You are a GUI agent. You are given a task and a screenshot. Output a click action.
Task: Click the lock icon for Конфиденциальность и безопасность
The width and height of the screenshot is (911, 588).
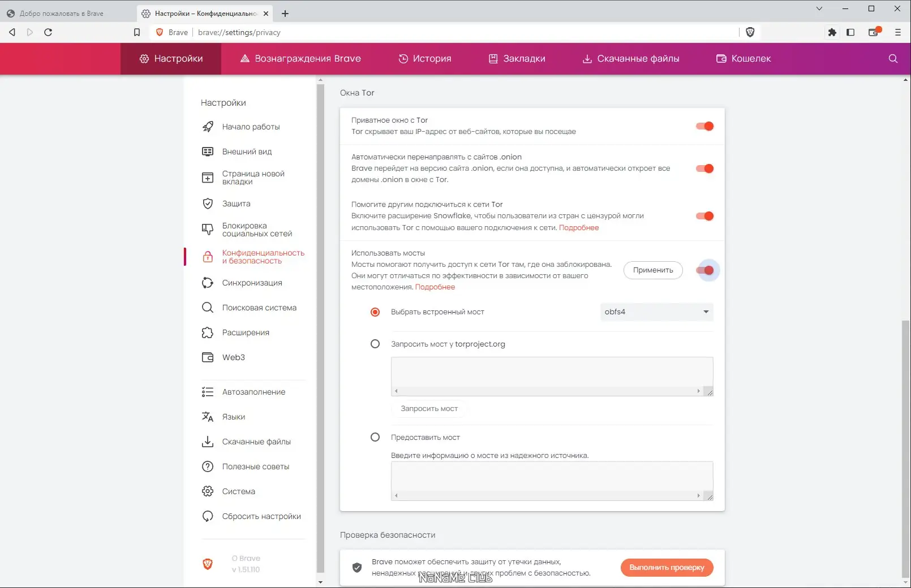click(x=208, y=257)
